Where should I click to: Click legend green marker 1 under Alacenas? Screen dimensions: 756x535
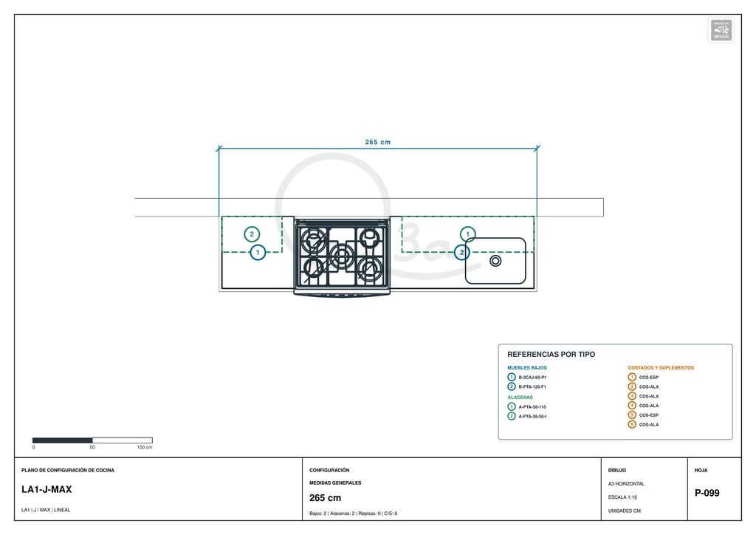click(512, 406)
